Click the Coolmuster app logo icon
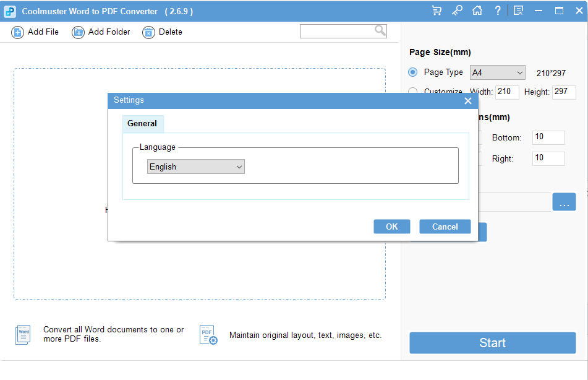Screen dimensions: 588x380 (x=10, y=11)
